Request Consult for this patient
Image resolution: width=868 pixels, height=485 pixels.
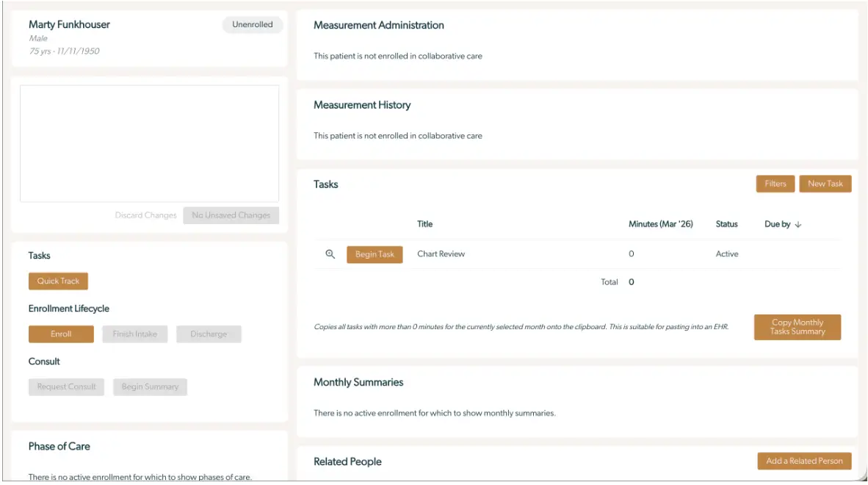66,387
